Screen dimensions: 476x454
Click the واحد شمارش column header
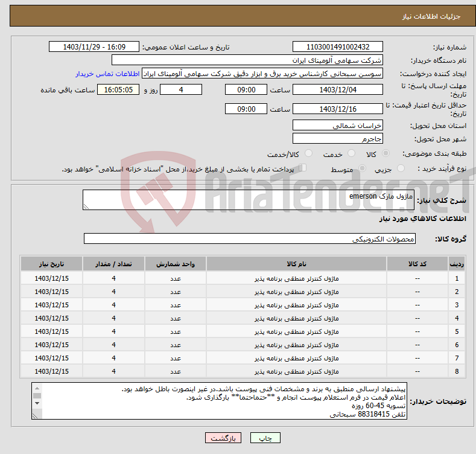(176, 264)
